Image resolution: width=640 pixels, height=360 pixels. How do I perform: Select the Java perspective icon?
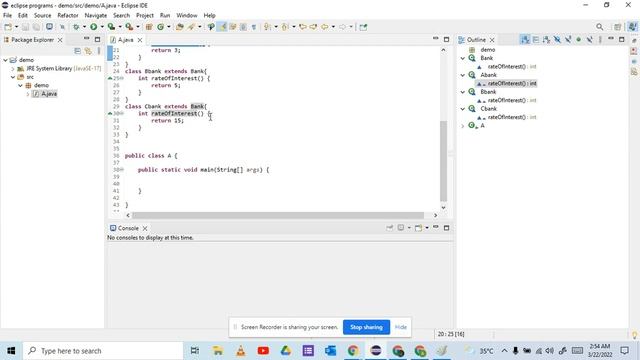[632, 27]
